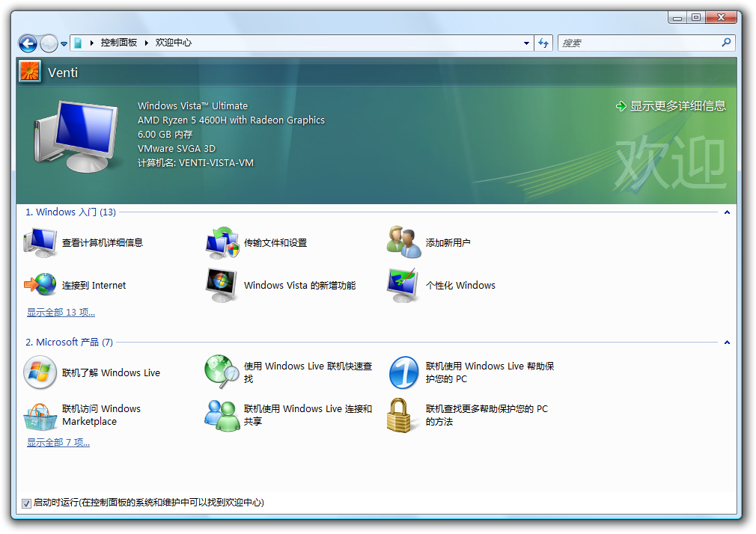Image resolution: width=756 pixels, height=534 pixels.
Task: Expand arrow before 控制面板 breadcrumb
Action: (91, 43)
